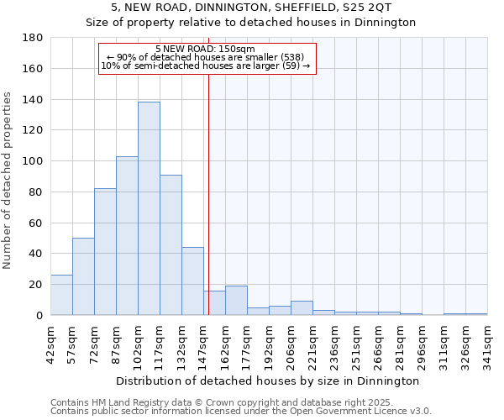Click the x-axis tick label 117sqm
Screen dimensions: 504x420
160,349
